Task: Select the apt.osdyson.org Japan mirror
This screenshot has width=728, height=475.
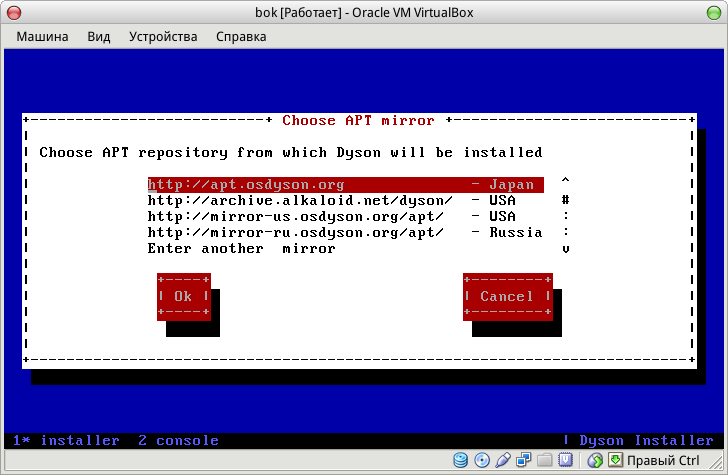Action: [345, 184]
